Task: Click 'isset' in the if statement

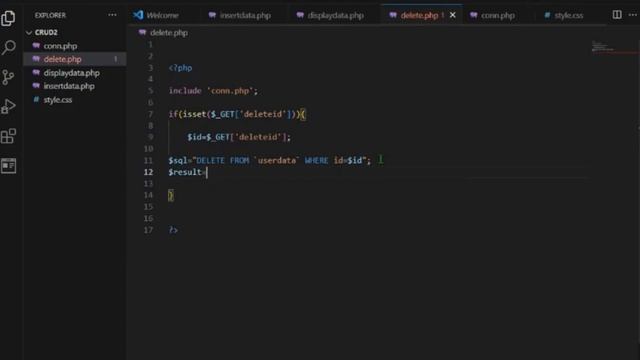Action: pyautogui.click(x=194, y=114)
